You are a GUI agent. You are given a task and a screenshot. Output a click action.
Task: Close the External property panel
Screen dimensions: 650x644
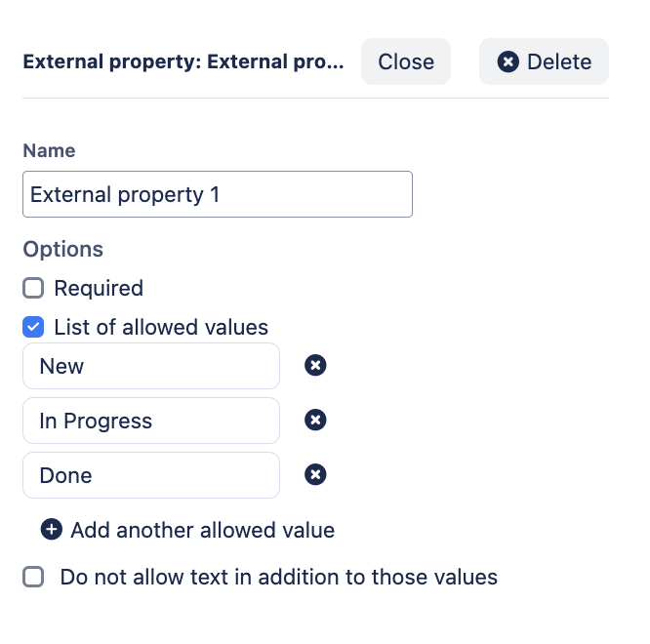[406, 61]
